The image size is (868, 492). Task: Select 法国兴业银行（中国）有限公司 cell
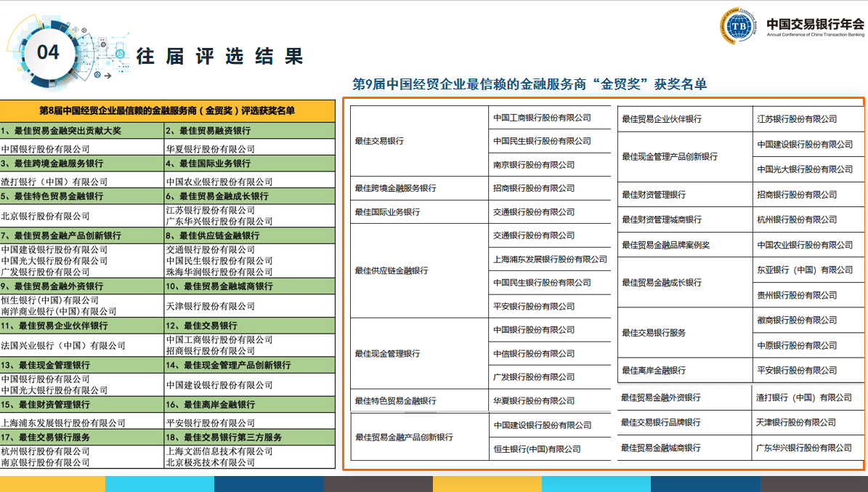tap(63, 345)
